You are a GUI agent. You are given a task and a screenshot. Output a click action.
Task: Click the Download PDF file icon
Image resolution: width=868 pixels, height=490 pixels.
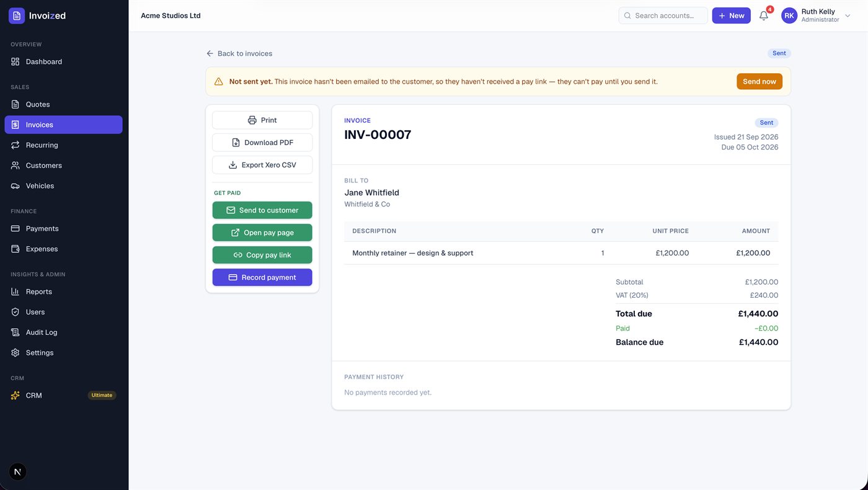236,143
